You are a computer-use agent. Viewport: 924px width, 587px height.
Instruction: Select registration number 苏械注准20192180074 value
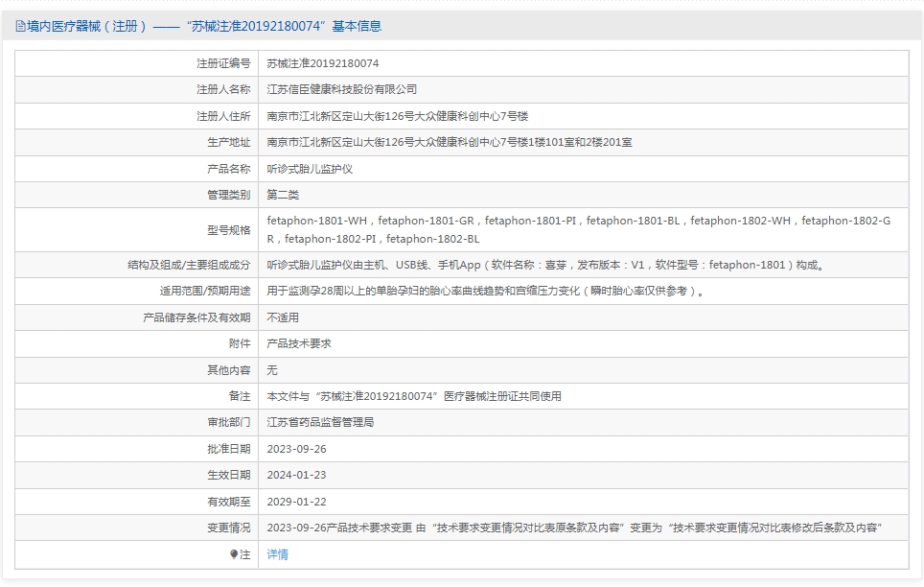tap(323, 63)
